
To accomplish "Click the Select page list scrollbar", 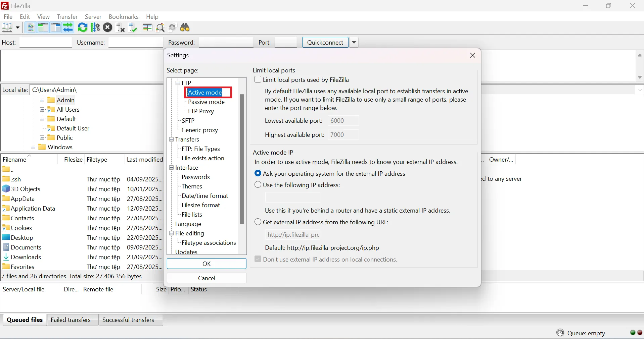I will tap(242, 159).
